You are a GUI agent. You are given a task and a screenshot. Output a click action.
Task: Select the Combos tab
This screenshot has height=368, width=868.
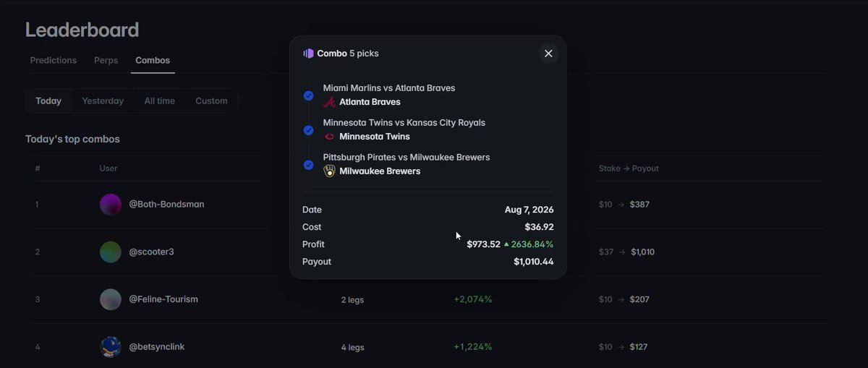click(x=153, y=61)
